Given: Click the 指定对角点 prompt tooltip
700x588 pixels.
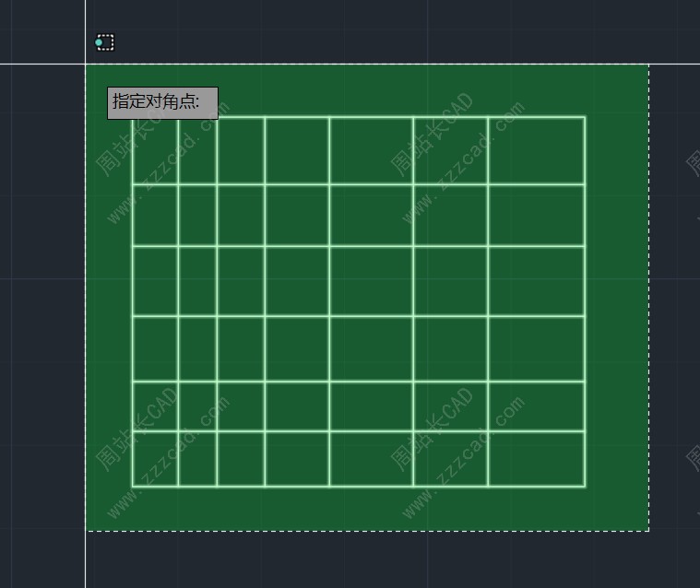Looking at the screenshot, I should coord(162,102).
